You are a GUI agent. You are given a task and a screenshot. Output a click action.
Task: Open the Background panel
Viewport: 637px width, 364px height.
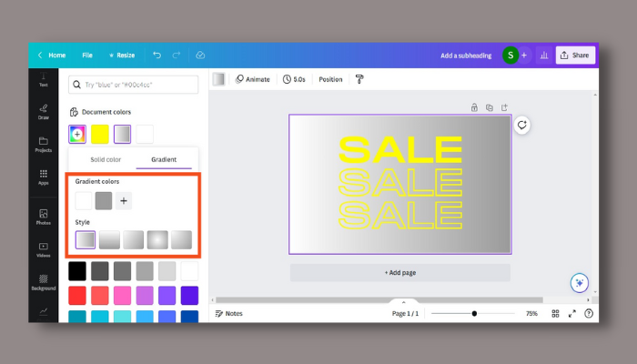pyautogui.click(x=44, y=282)
